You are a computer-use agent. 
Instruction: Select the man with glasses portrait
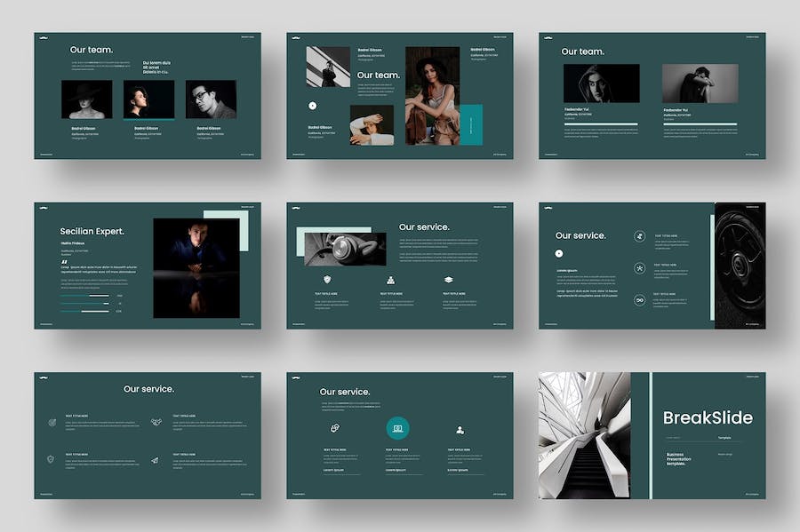point(211,99)
